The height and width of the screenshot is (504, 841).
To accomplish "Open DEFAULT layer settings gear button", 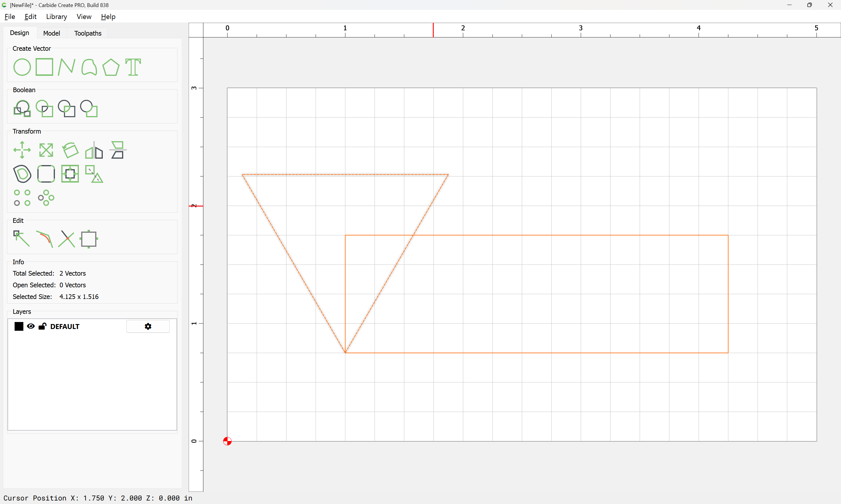I will coord(148,326).
